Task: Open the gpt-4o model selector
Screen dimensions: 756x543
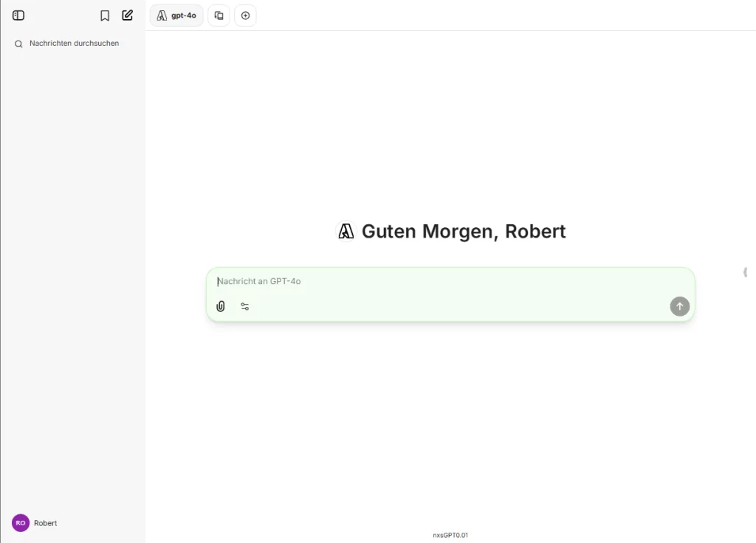Action: (176, 15)
